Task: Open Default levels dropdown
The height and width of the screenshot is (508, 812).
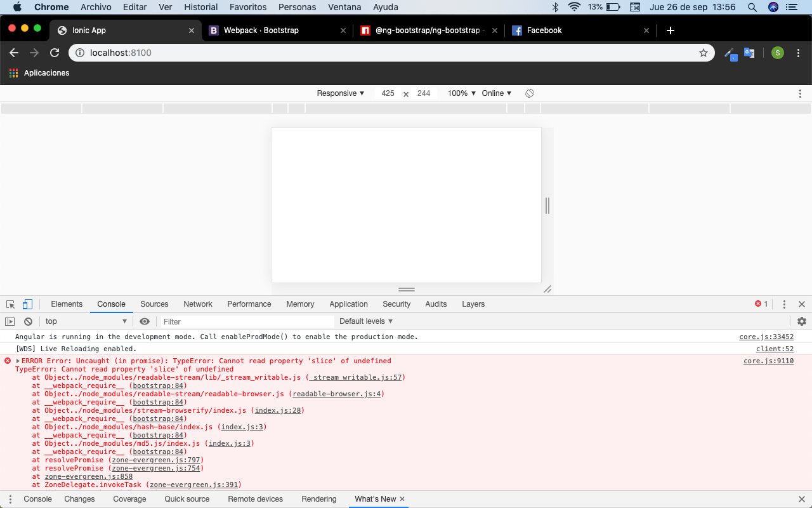Action: point(366,321)
